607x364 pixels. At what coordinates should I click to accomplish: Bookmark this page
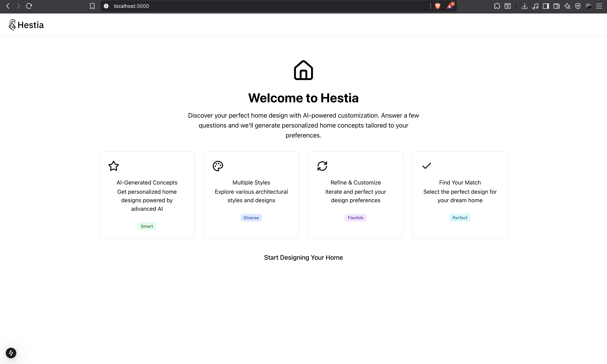92,6
